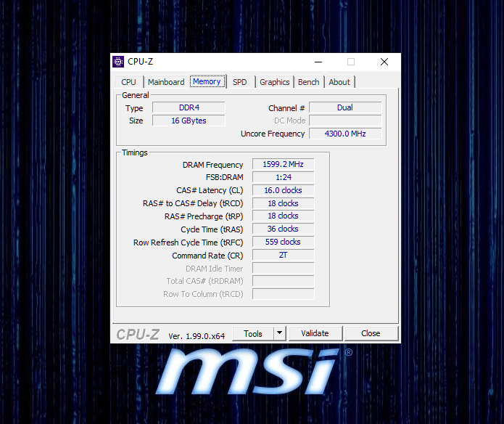Image resolution: width=504 pixels, height=424 pixels.
Task: Click the 1:24 FSB:DRAM ratio value
Action: (283, 177)
